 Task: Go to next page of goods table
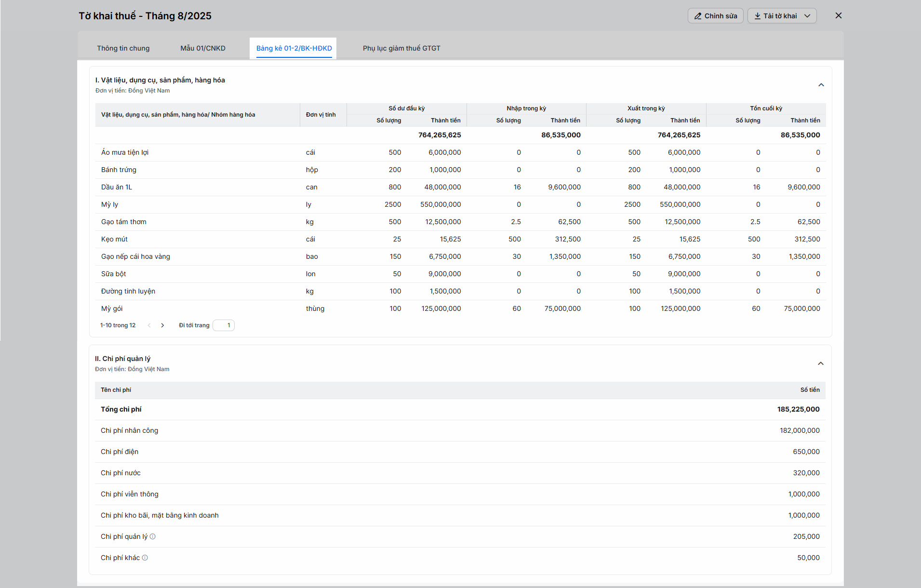coord(162,325)
